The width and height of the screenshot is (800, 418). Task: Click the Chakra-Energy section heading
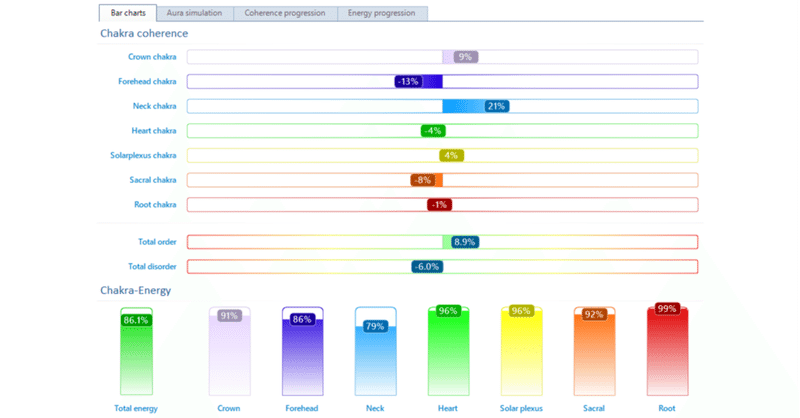(x=135, y=290)
